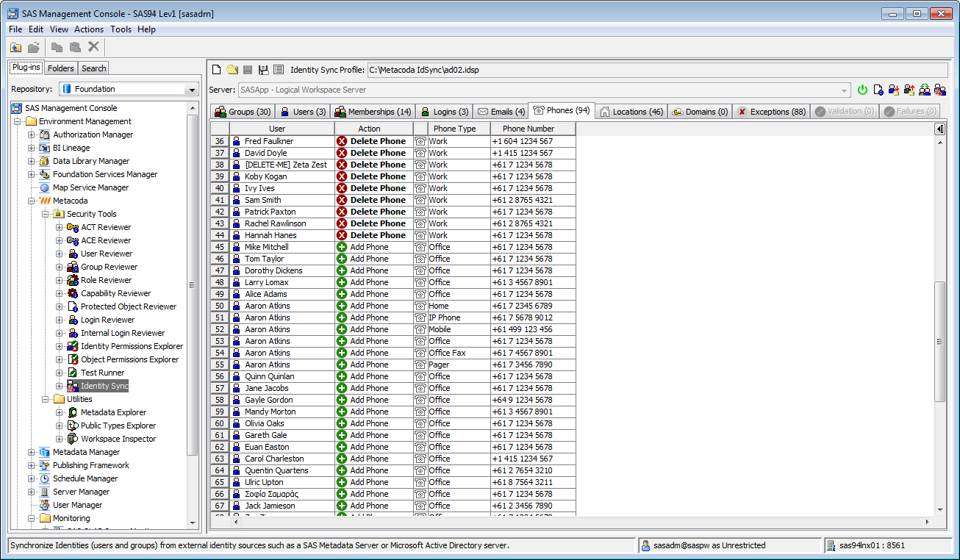960x560 pixels.
Task: Select Group Reviewer in the tree
Action: coord(109,267)
